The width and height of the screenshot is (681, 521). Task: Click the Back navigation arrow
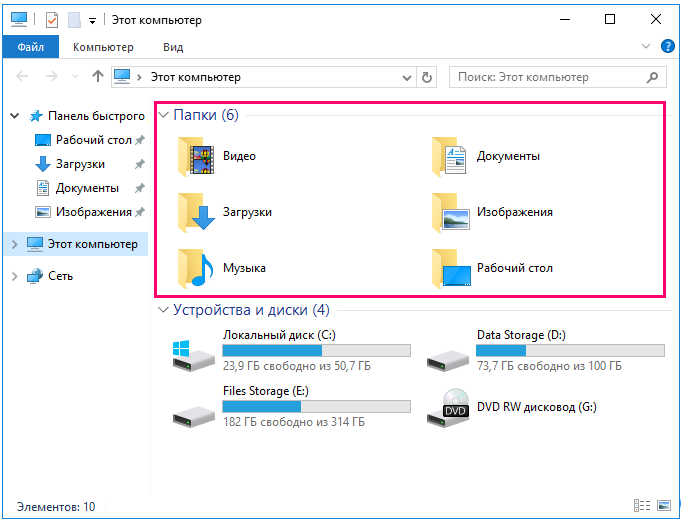coord(22,77)
